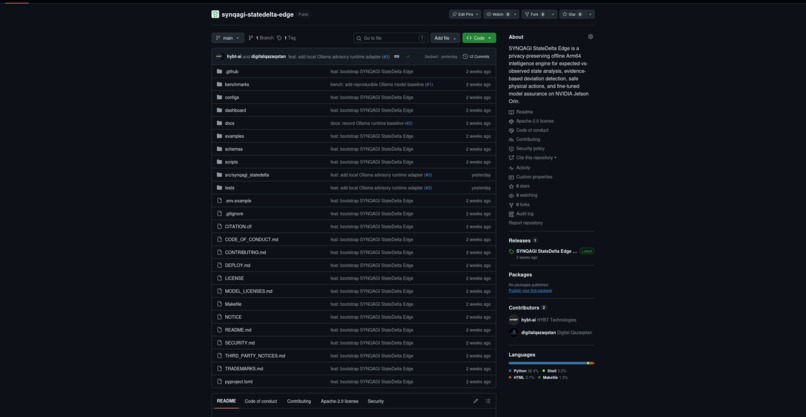Open the THIRD_PARTY_NOTICES.md file

(254, 356)
